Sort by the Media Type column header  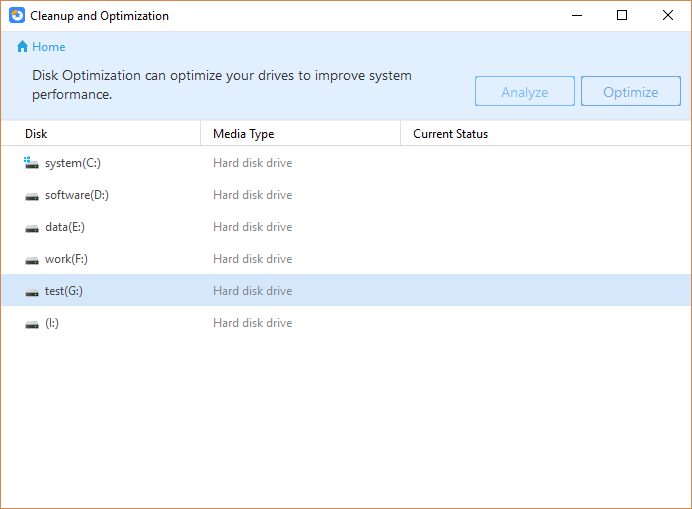243,134
